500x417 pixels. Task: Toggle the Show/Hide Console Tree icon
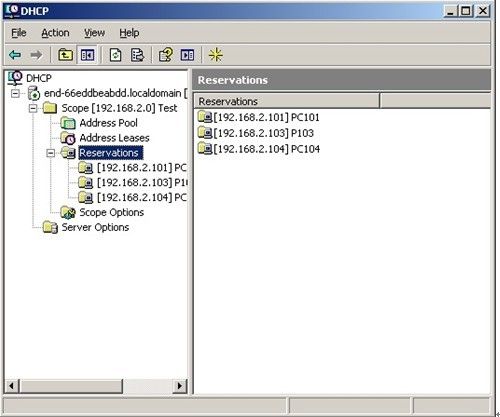coord(87,55)
